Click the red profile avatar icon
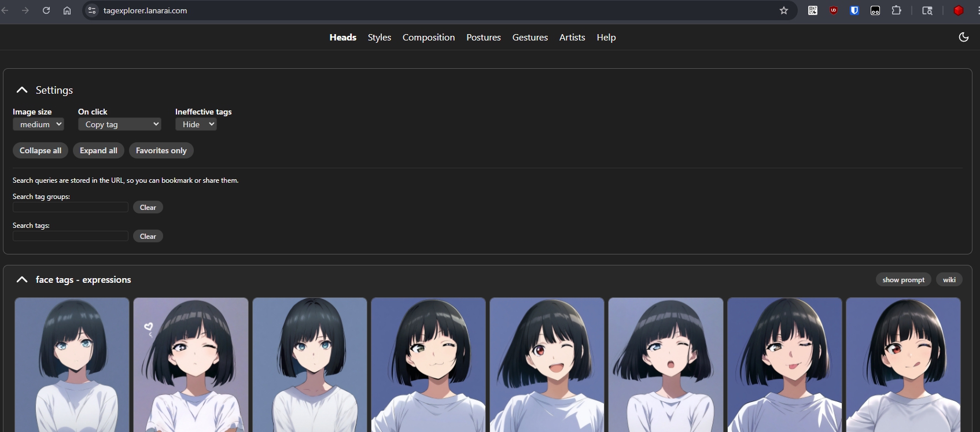 (959, 10)
